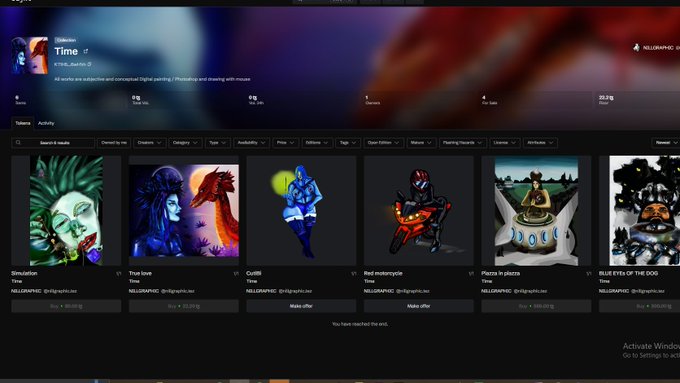Open the Red motorcycle artwork thumbnail
680x383 pixels.
(x=419, y=211)
